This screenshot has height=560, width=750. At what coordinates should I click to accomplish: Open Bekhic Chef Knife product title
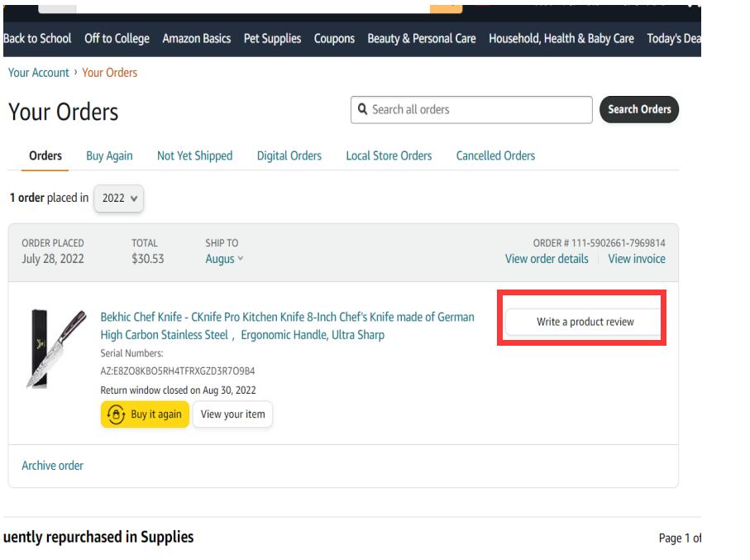pyautogui.click(x=287, y=326)
